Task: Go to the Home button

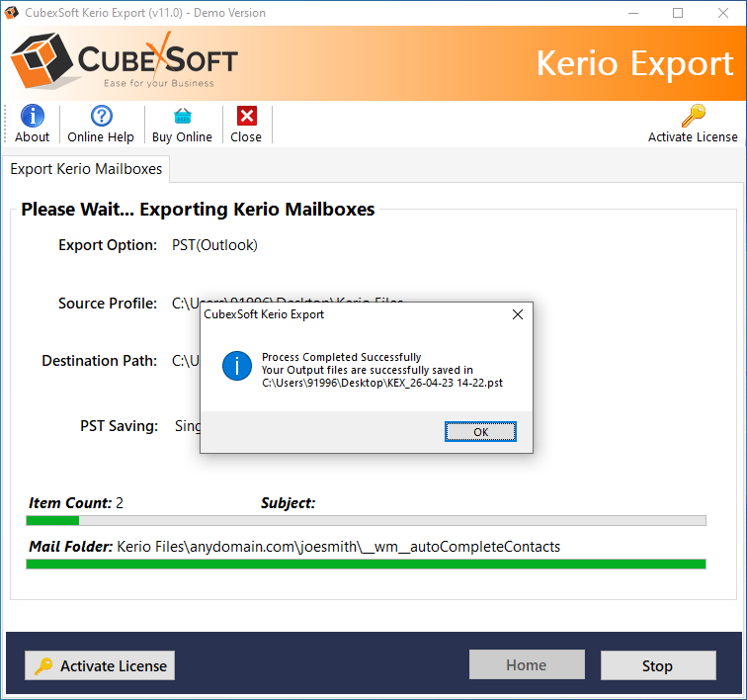Action: pyautogui.click(x=527, y=664)
